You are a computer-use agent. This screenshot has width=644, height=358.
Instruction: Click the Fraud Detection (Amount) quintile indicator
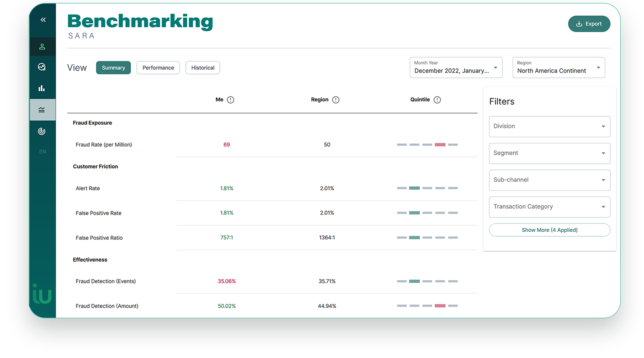427,306
